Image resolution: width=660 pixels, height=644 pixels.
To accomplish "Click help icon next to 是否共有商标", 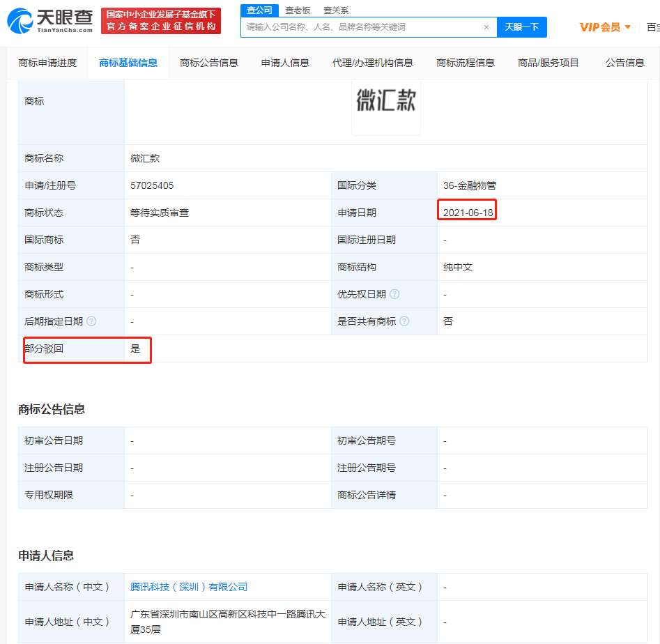I will pyautogui.click(x=404, y=321).
